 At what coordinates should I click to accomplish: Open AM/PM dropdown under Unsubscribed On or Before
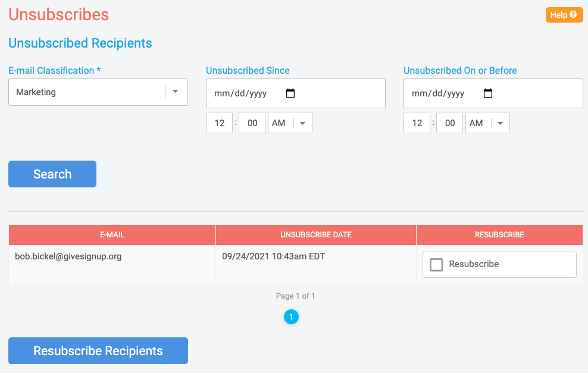487,123
